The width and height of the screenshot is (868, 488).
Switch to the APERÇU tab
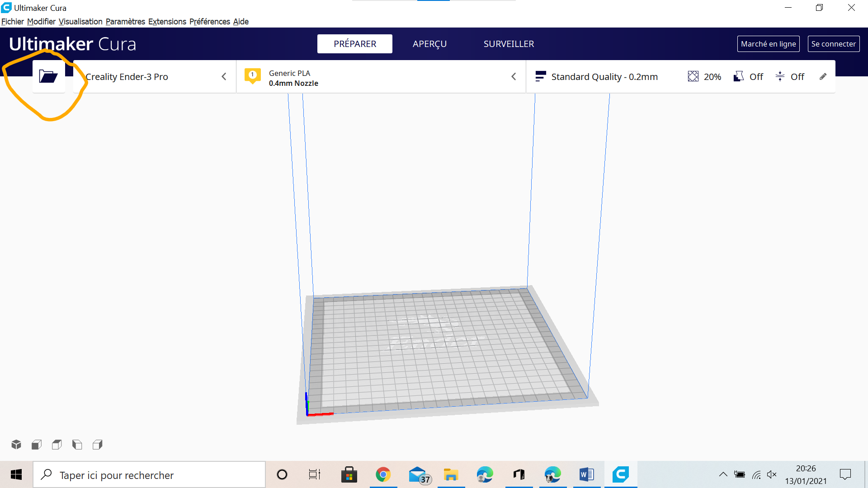click(x=429, y=44)
